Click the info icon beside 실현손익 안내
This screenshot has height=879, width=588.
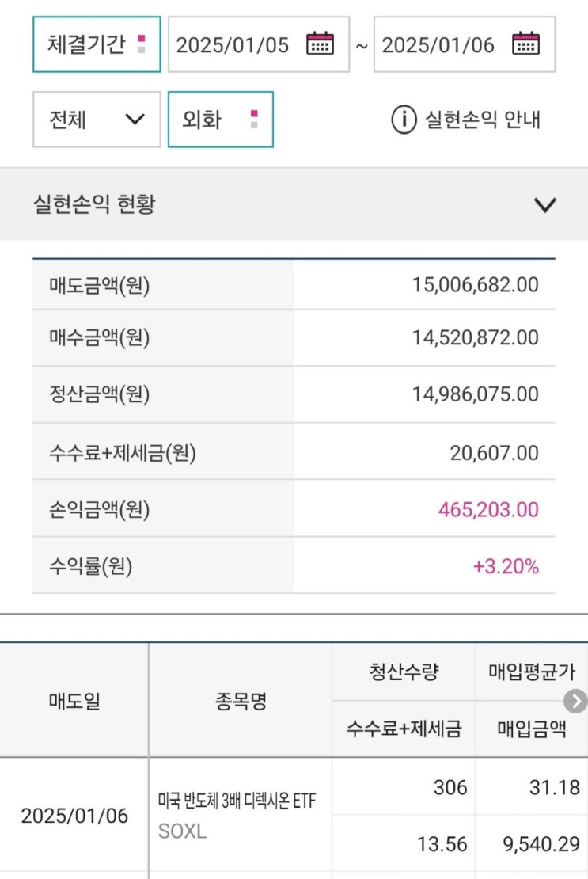[x=404, y=120]
